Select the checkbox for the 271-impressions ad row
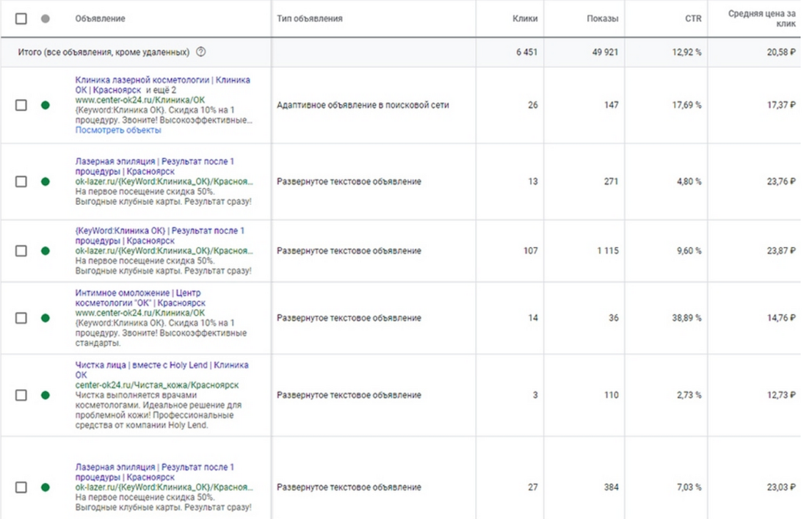Screen dimensions: 812x519 coord(21,182)
